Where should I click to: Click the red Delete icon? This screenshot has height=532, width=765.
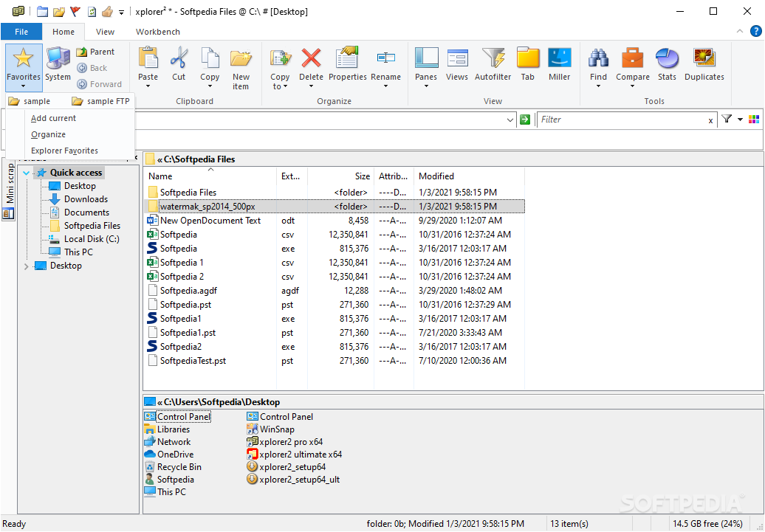(x=312, y=58)
